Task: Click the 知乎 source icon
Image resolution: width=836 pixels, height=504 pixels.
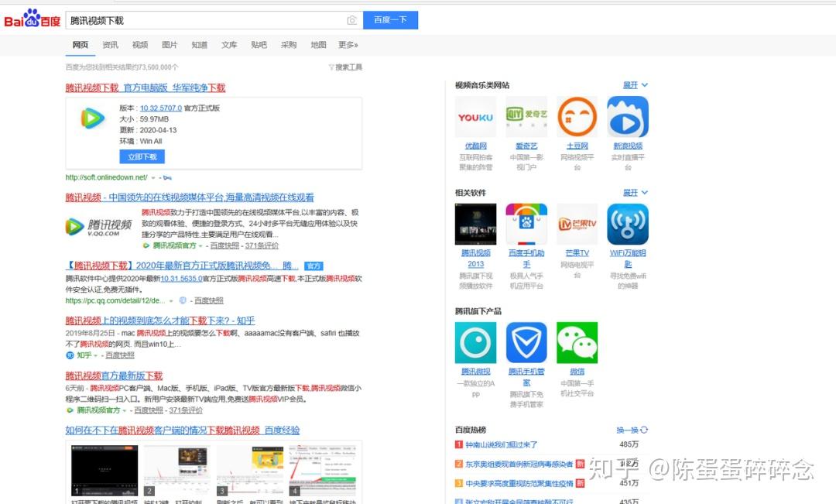Action: click(x=70, y=355)
